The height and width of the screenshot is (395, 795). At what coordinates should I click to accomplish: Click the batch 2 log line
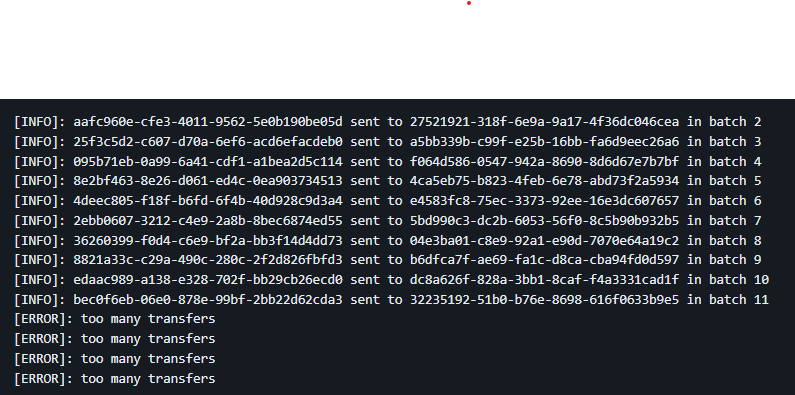pos(387,122)
